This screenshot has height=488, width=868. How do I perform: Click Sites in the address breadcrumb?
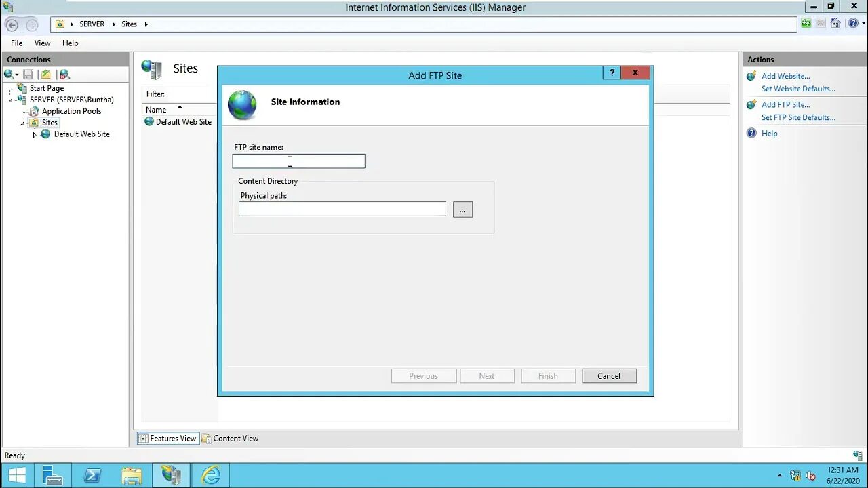coord(129,24)
